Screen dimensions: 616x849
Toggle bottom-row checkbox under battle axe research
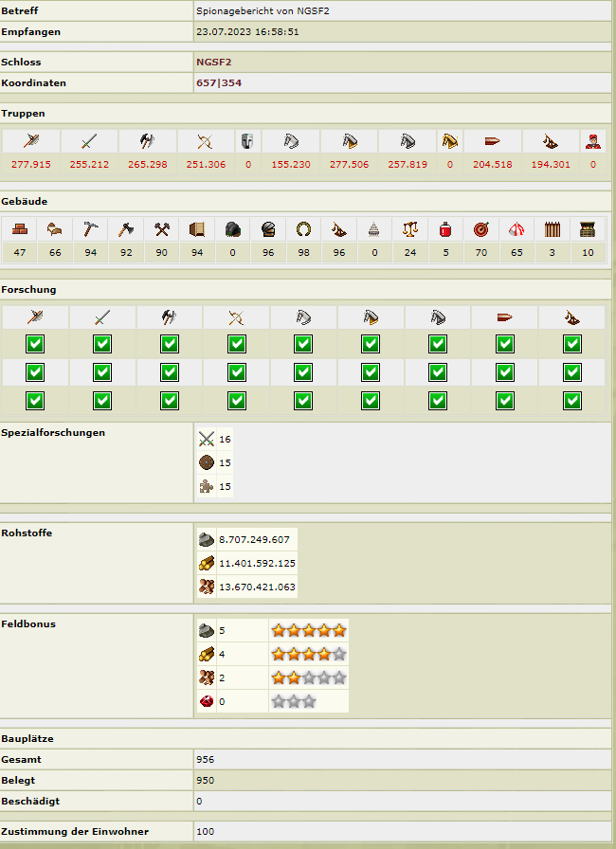(170, 401)
